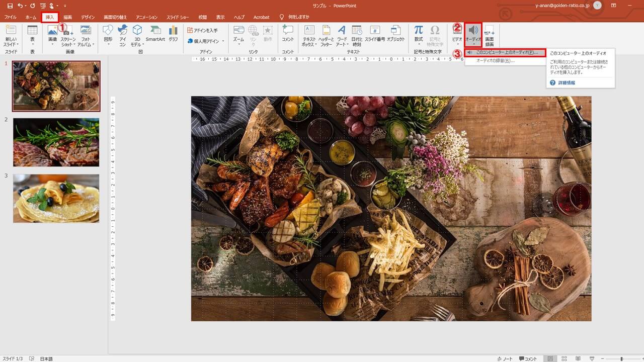Viewport: 644px width, 362px height.
Task: Toggle the ノート notes pane in status bar
Action: click(x=505, y=358)
